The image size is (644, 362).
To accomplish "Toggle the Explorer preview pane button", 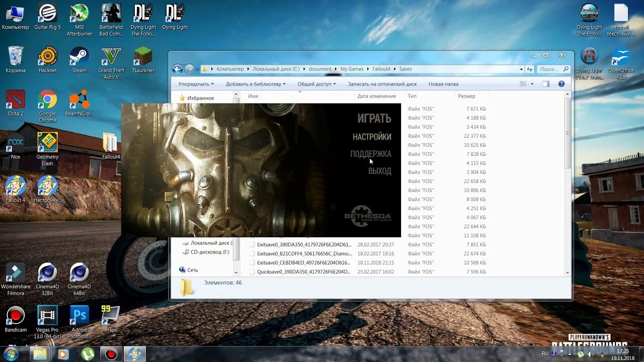I will point(546,84).
